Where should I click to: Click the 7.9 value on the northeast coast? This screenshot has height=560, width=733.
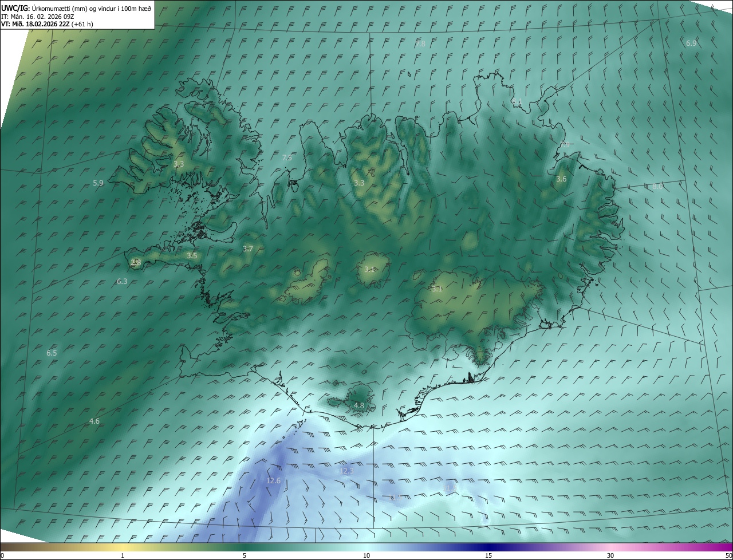565,145
